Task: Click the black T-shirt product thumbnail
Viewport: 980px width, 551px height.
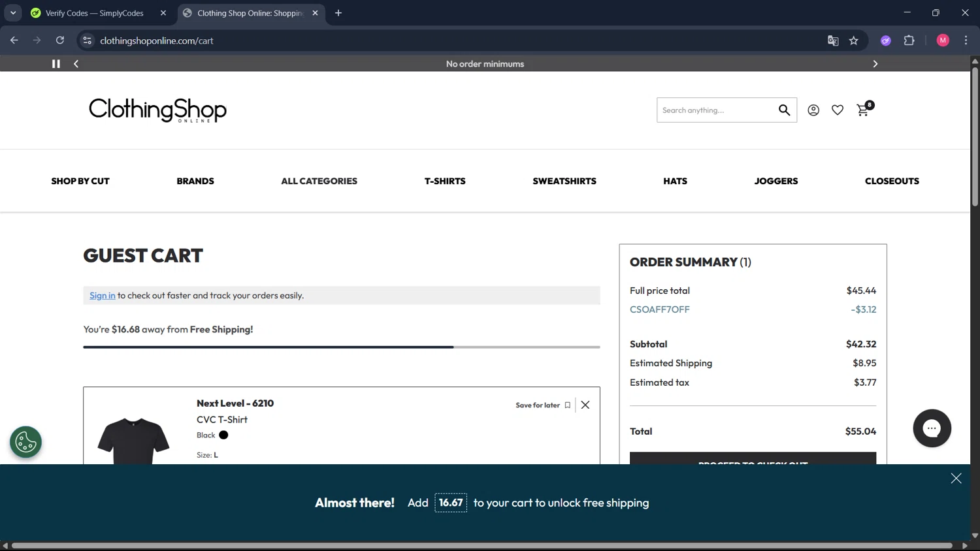Action: pos(133,441)
